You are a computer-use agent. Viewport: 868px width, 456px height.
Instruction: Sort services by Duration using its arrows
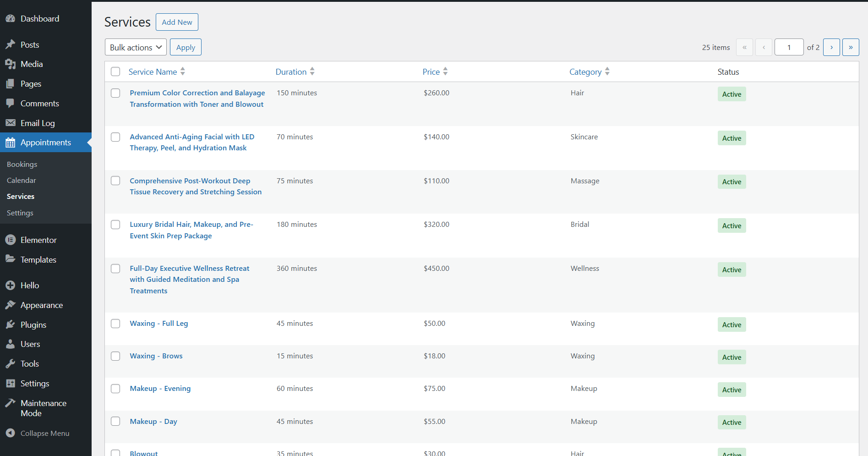click(312, 71)
